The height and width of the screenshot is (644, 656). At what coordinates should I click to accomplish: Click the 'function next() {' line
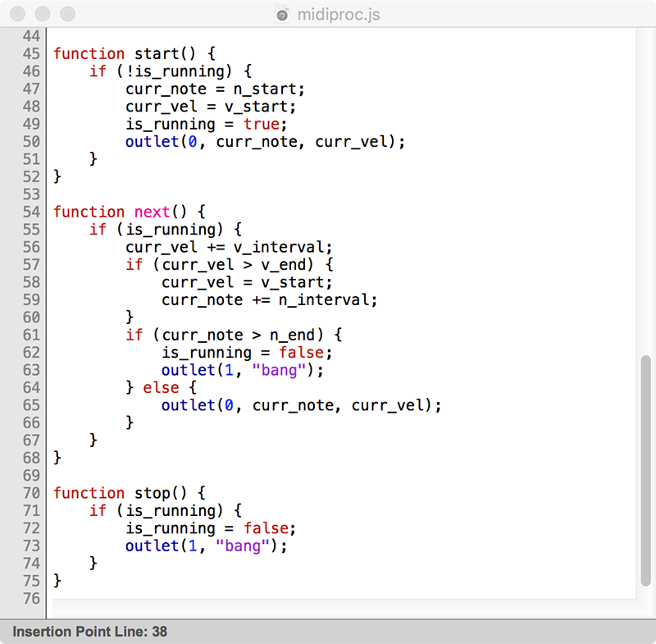pyautogui.click(x=130, y=212)
